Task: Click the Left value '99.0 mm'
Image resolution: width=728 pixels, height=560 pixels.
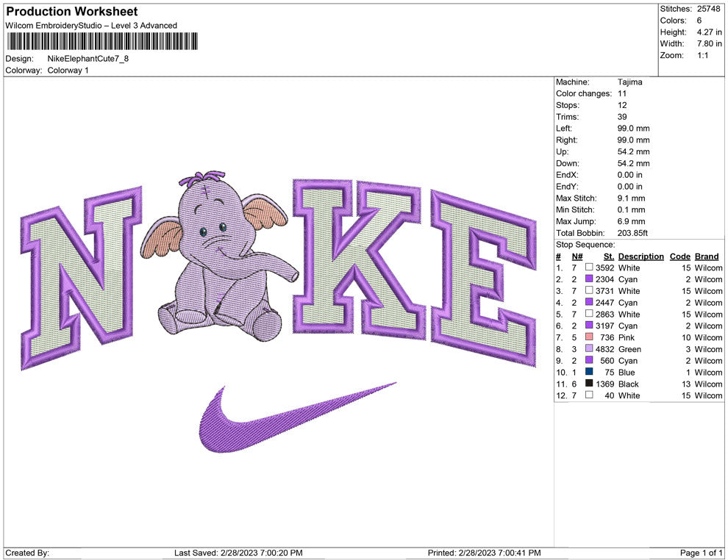Action: (x=633, y=128)
